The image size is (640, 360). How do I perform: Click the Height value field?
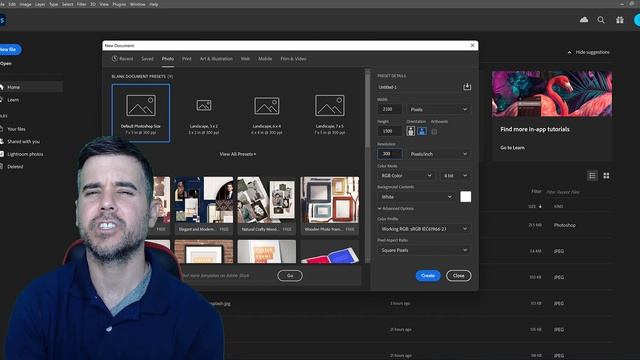[x=390, y=131]
